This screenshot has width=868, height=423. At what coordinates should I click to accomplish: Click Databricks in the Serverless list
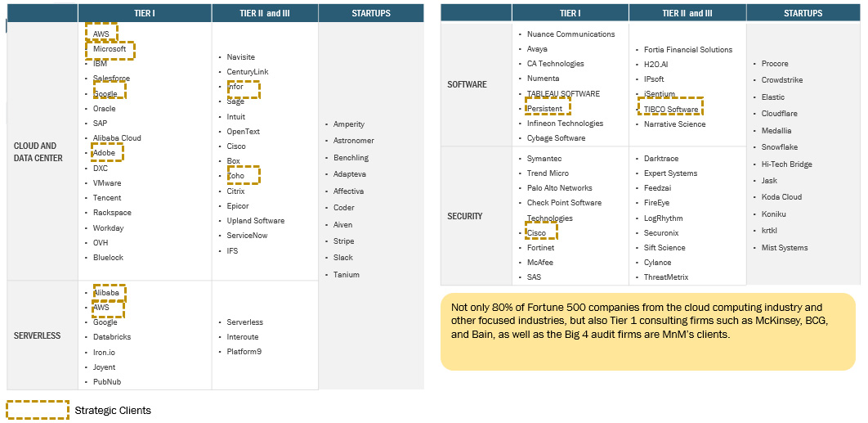(x=112, y=337)
